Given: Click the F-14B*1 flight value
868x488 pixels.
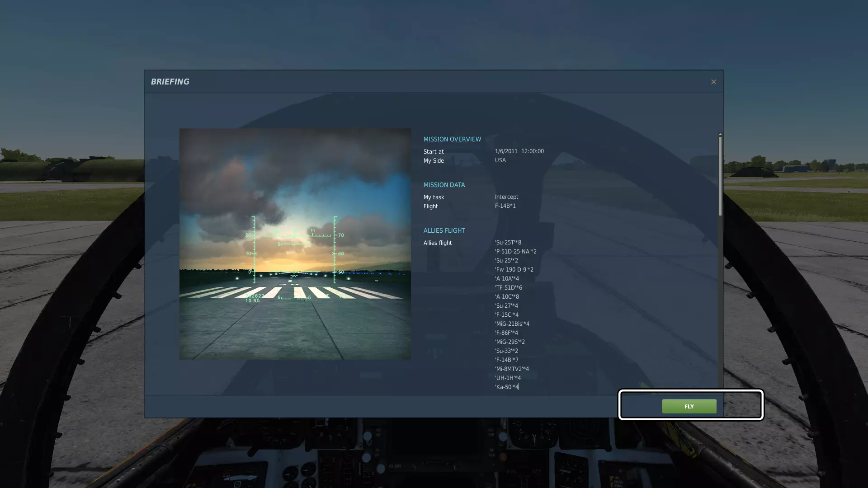Looking at the screenshot, I should point(505,206).
